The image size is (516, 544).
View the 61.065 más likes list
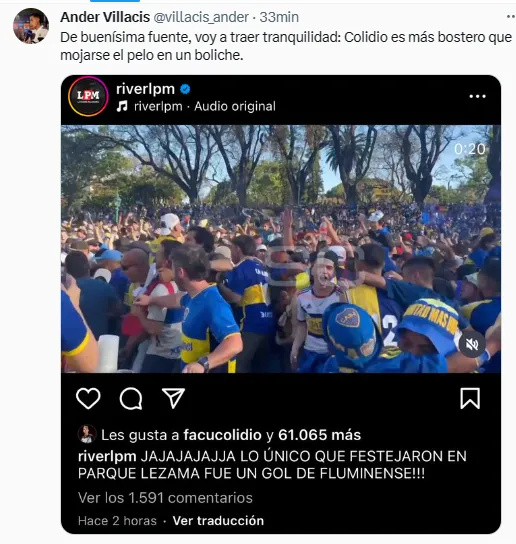(x=319, y=435)
